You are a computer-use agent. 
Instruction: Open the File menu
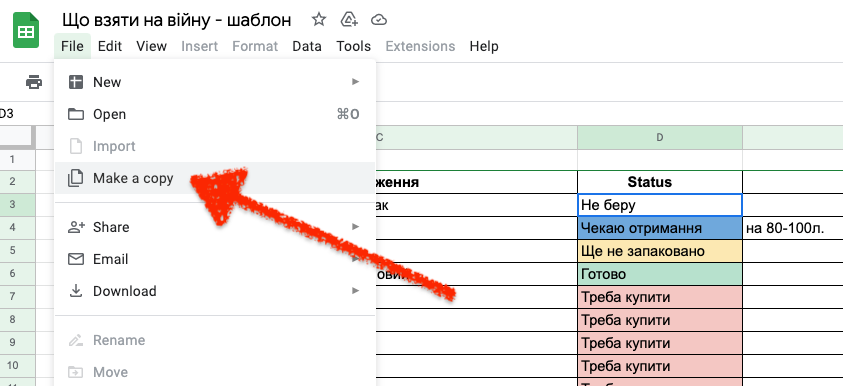(72, 46)
